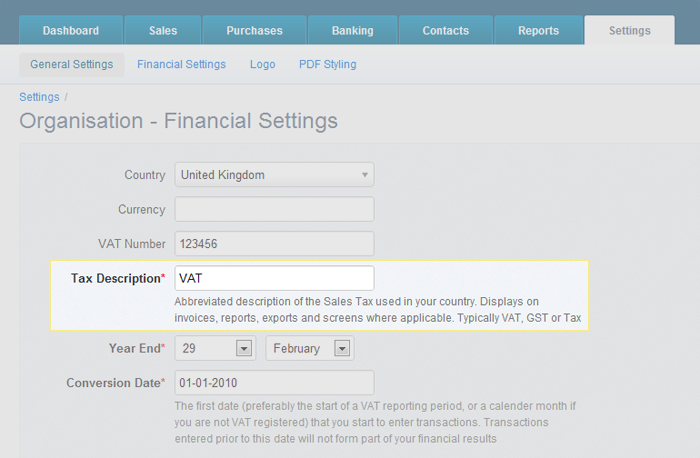700x458 pixels.
Task: Focus the Tax Description field
Action: pos(274,278)
